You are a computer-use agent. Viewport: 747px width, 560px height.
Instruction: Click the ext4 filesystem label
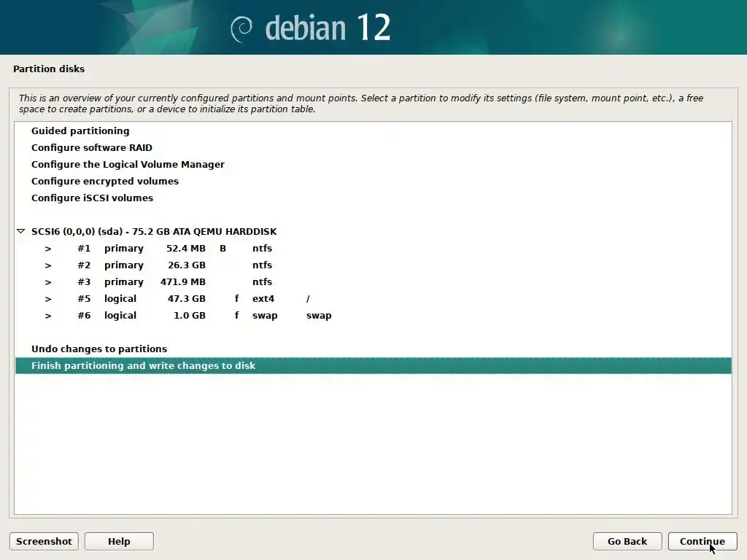click(x=263, y=298)
